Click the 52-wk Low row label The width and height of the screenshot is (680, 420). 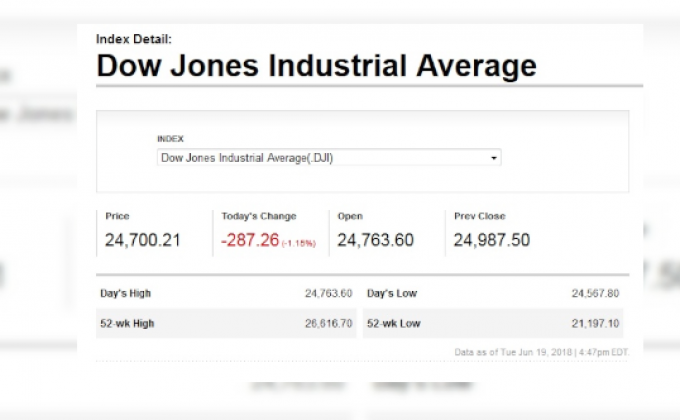pyautogui.click(x=393, y=324)
